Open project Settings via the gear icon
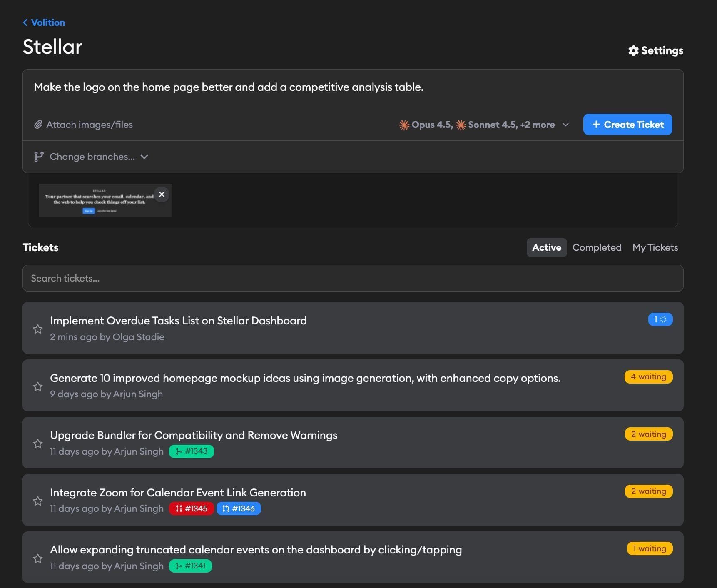 pyautogui.click(x=633, y=50)
